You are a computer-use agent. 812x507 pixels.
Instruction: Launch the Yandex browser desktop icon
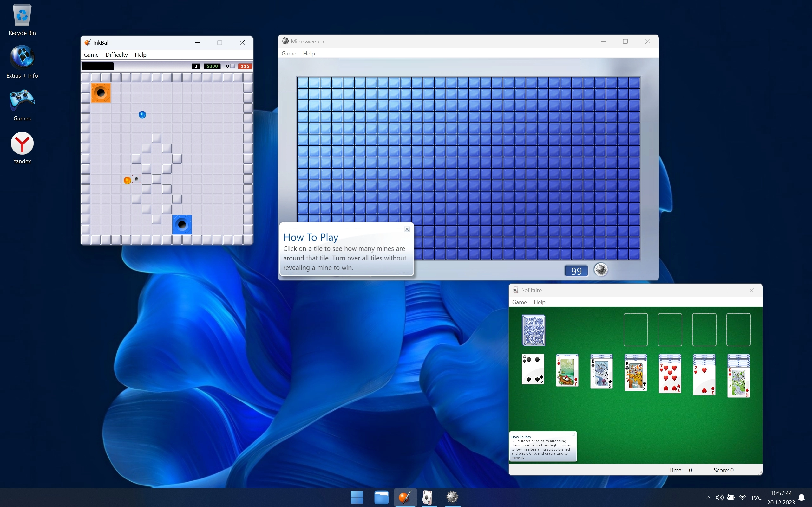[22, 144]
